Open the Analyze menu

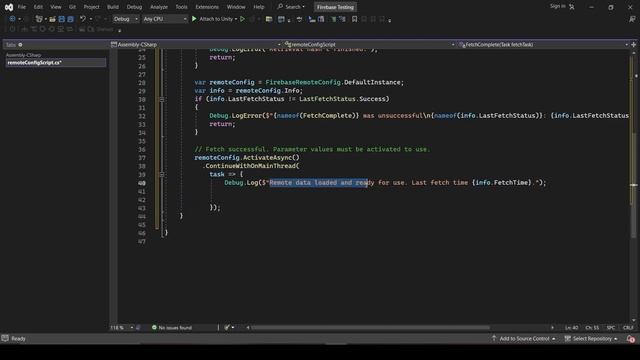click(159, 7)
